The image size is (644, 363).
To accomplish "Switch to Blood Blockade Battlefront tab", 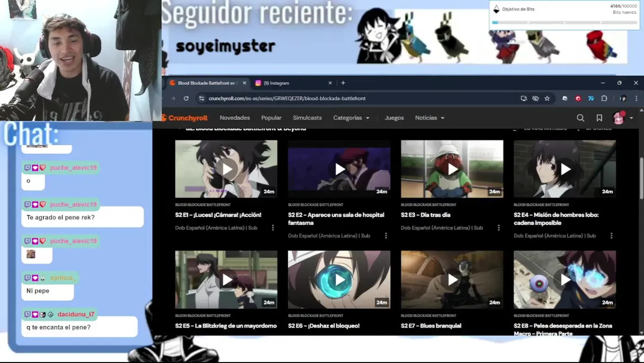I will click(207, 83).
